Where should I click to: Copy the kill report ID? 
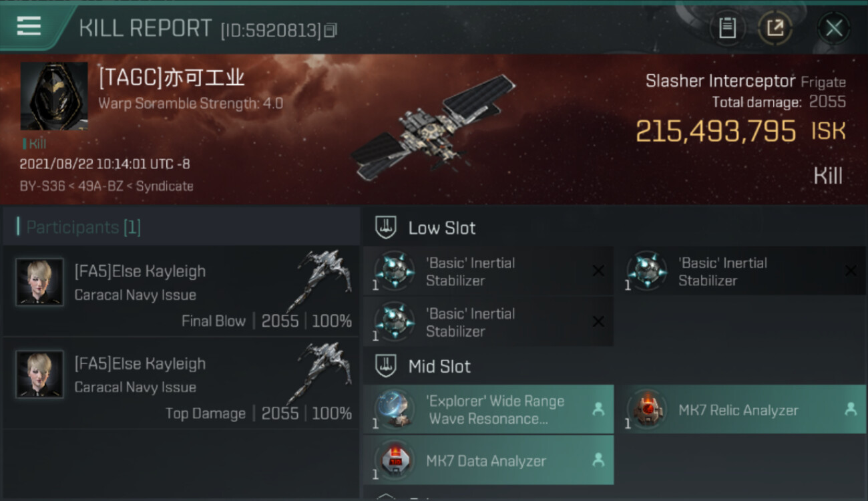coord(331,30)
